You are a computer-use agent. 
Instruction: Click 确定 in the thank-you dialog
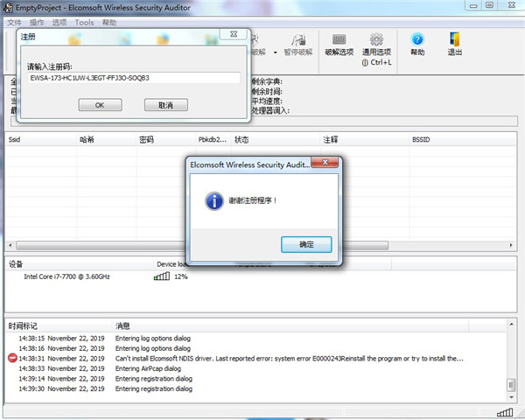pyautogui.click(x=306, y=244)
